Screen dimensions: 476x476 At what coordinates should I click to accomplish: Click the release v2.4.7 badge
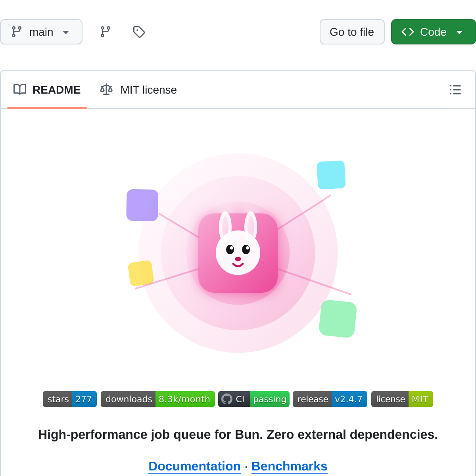click(x=330, y=399)
